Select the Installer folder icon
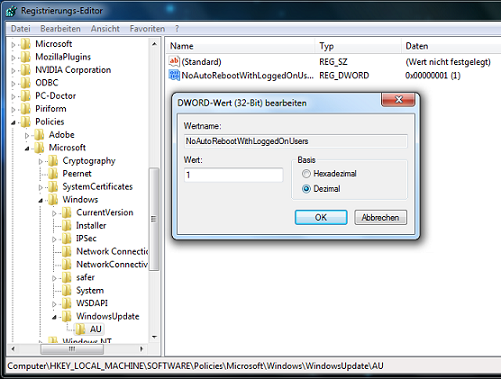The image size is (501, 379). (67, 226)
